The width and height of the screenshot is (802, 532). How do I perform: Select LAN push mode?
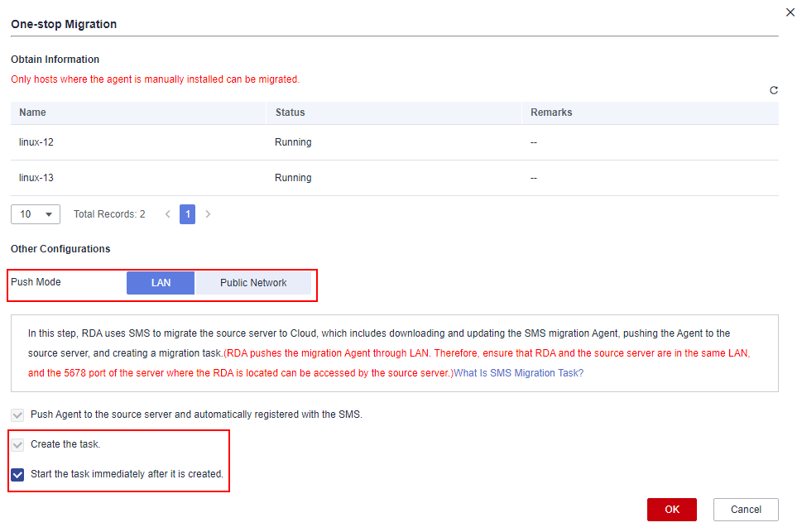coord(161,283)
